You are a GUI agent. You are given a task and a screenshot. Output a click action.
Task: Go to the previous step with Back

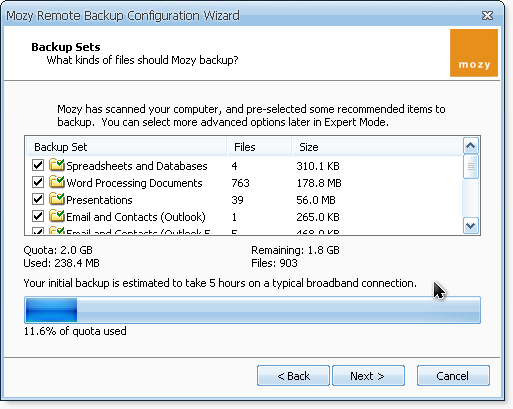(x=293, y=376)
